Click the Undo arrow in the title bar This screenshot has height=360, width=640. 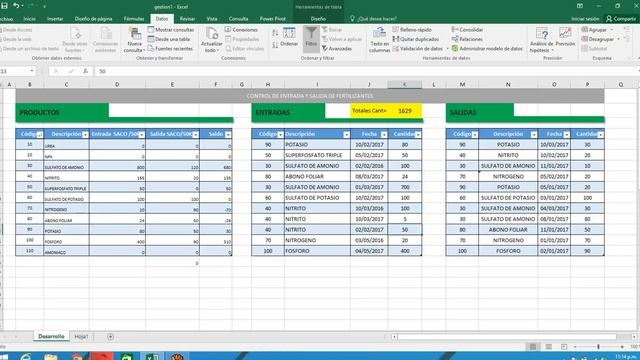click(x=16, y=6)
